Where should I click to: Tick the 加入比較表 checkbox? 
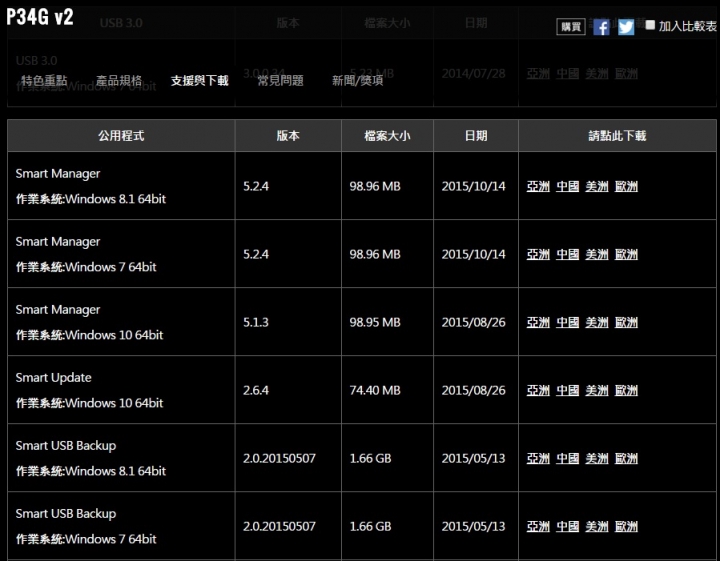click(650, 25)
